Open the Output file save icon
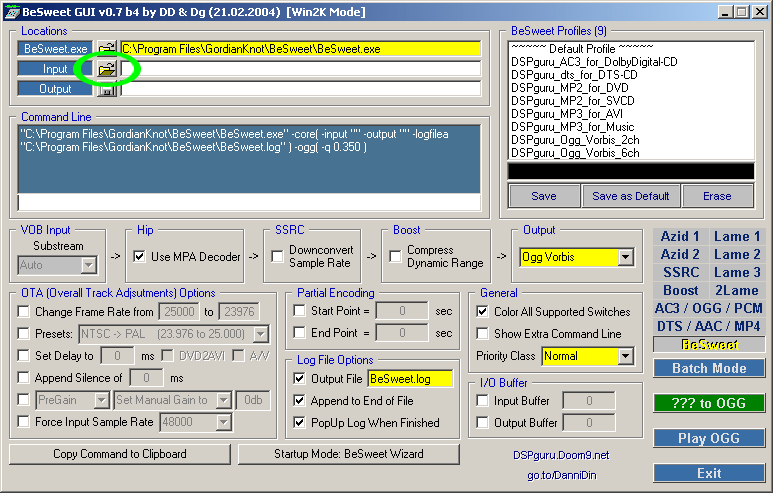This screenshot has height=493, width=773. tap(106, 89)
